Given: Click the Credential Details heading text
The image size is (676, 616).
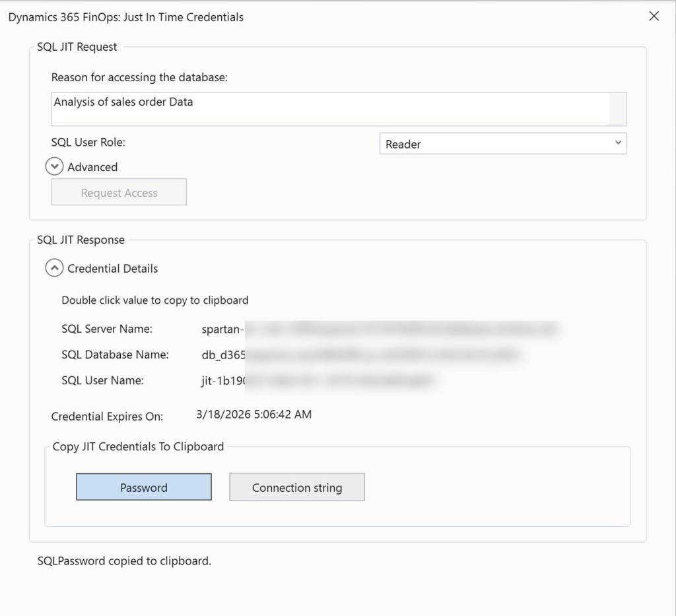Looking at the screenshot, I should tap(113, 269).
